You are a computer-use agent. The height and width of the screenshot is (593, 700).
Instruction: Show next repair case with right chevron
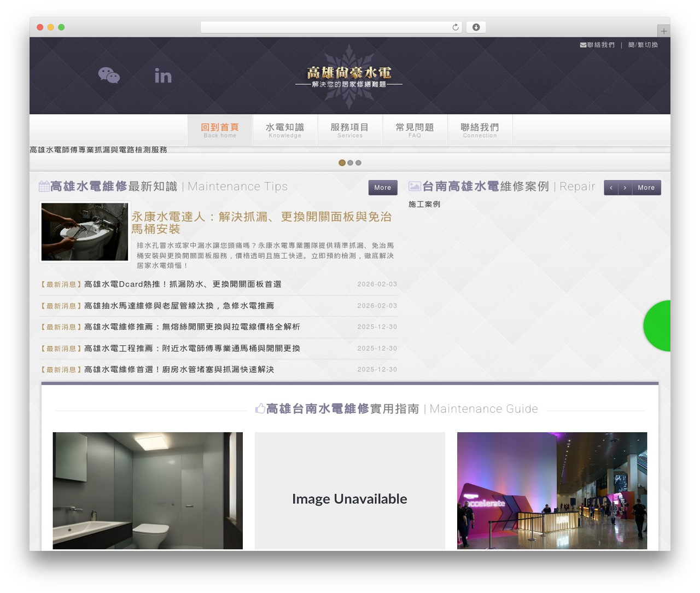click(x=625, y=188)
